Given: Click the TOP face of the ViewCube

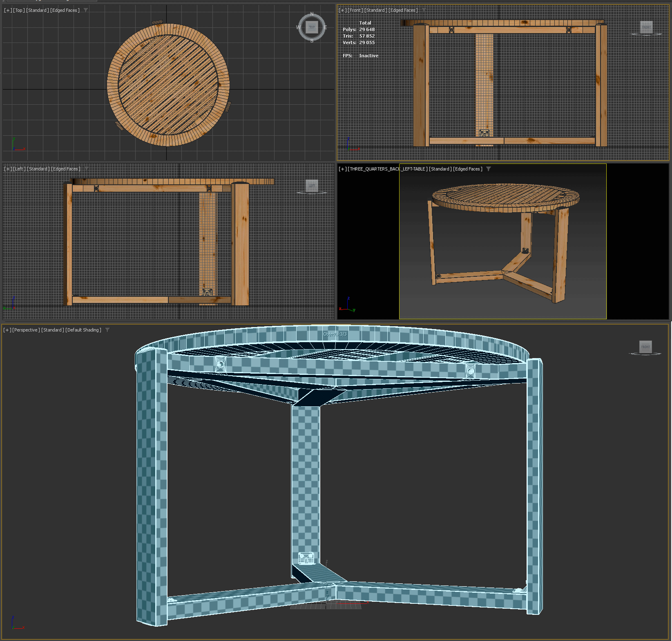Looking at the screenshot, I should pos(312,27).
